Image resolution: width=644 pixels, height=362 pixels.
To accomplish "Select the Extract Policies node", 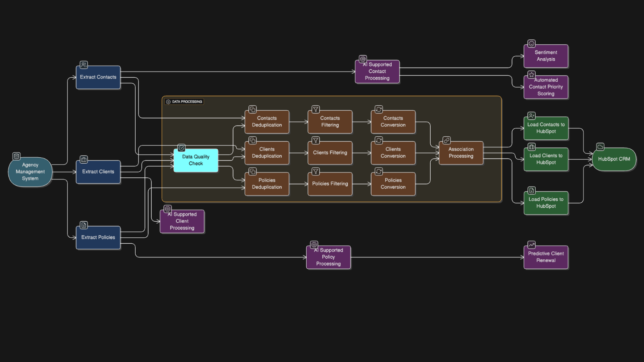I will [98, 237].
